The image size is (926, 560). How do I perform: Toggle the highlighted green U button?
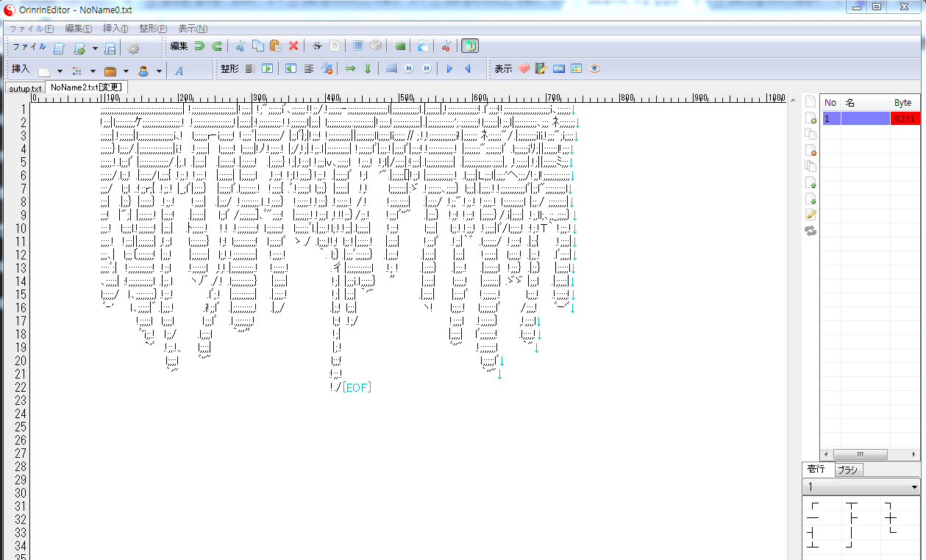pos(470,46)
